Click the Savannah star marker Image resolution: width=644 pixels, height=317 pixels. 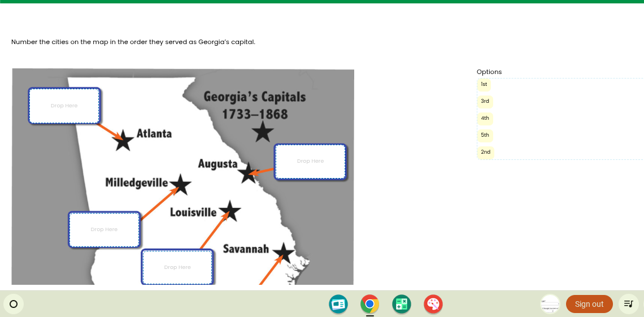tap(284, 253)
